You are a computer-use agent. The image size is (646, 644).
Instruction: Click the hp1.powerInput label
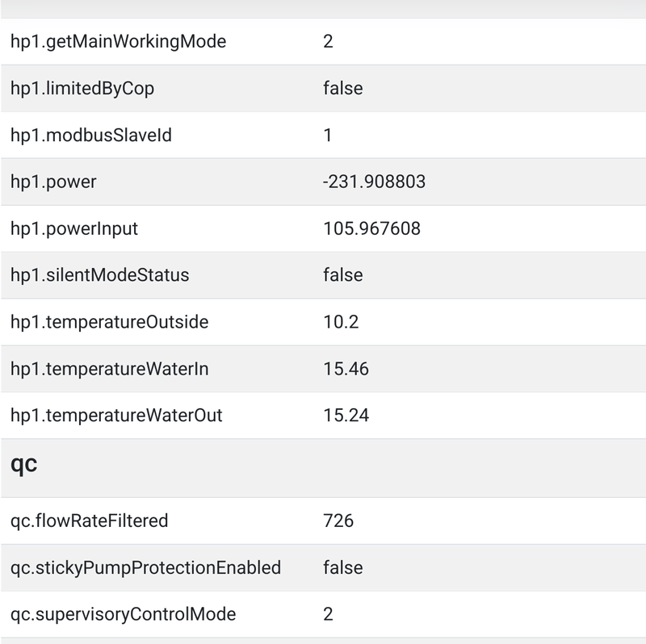click(x=74, y=228)
